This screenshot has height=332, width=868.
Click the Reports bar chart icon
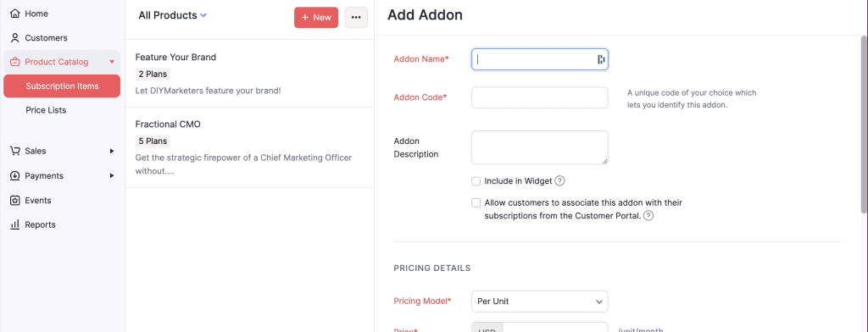point(15,224)
